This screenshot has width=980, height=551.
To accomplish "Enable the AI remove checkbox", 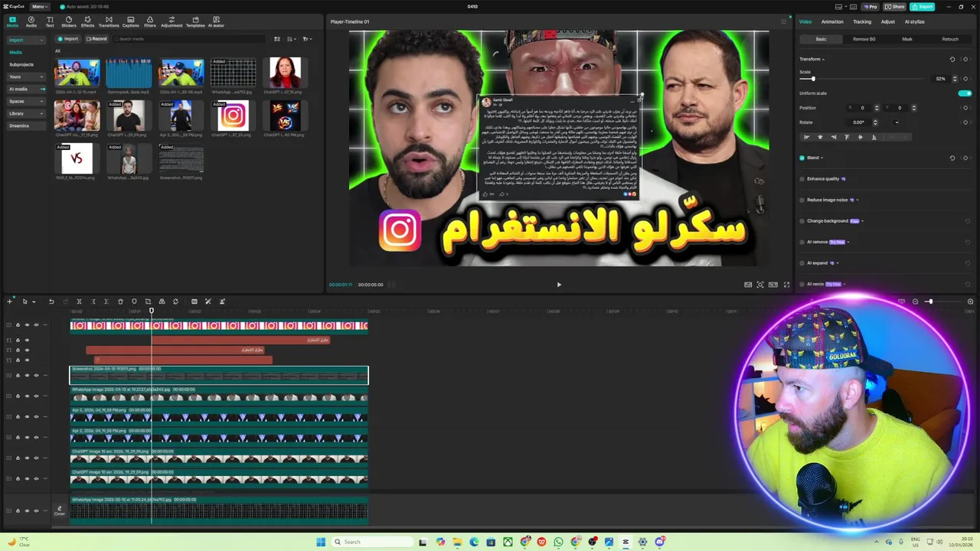I will tap(802, 242).
